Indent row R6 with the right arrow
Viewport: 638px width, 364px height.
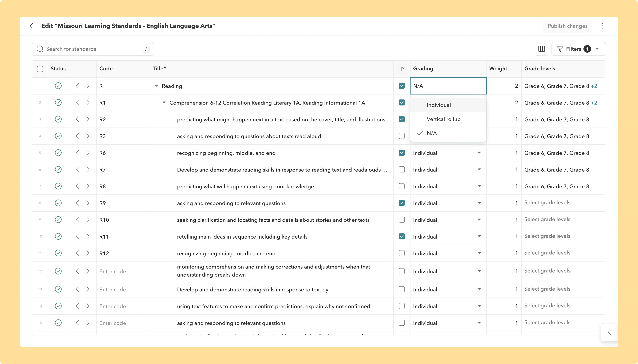coord(88,153)
